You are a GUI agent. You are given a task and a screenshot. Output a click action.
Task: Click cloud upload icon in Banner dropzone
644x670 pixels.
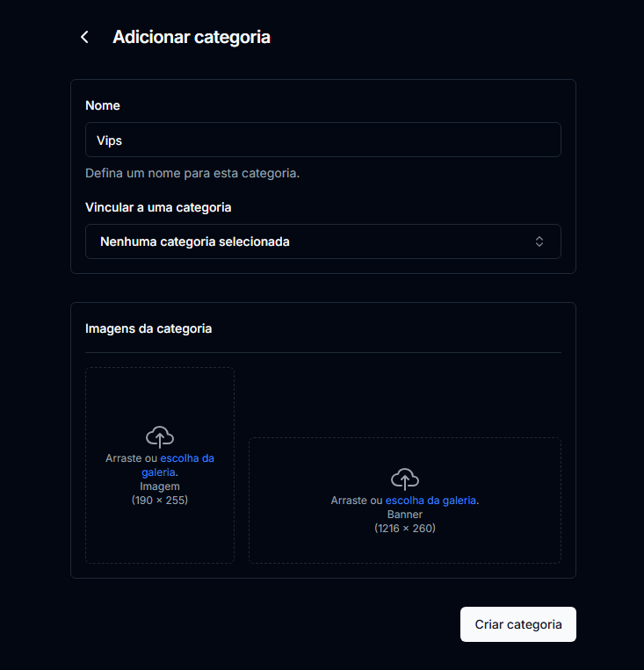pyautogui.click(x=404, y=479)
